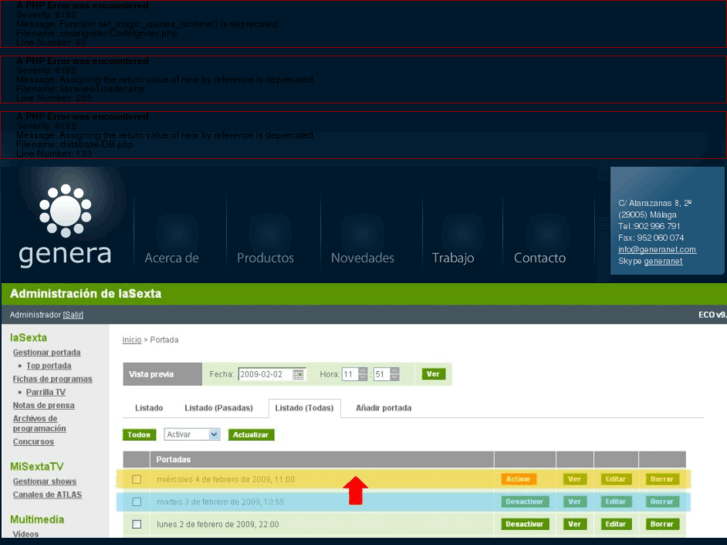
Task: Click the Administración de laSexta title
Action: click(x=86, y=294)
